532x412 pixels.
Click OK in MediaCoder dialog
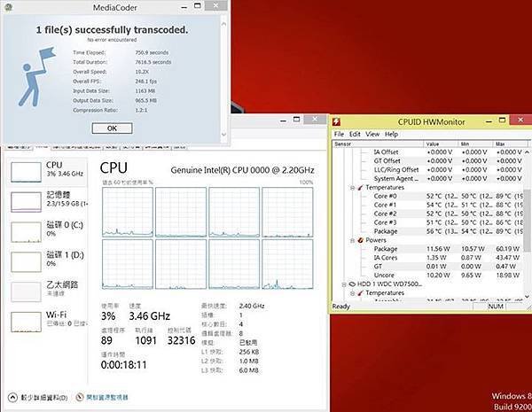[112, 128]
